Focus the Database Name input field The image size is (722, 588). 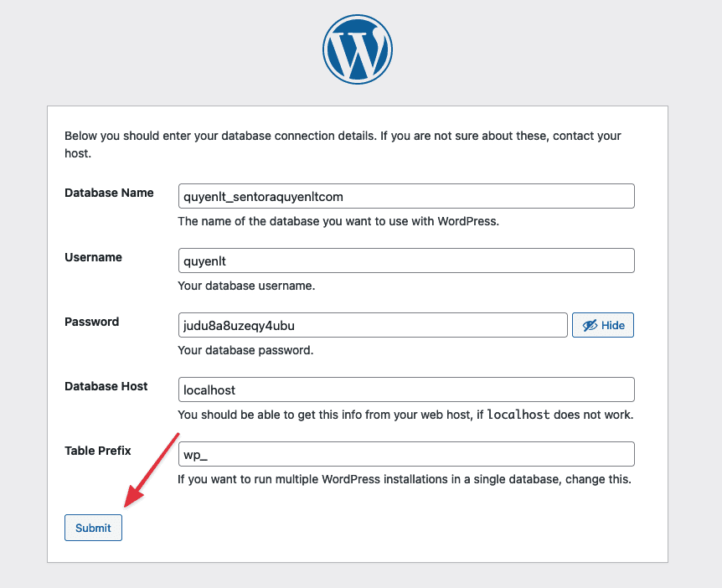click(x=406, y=196)
